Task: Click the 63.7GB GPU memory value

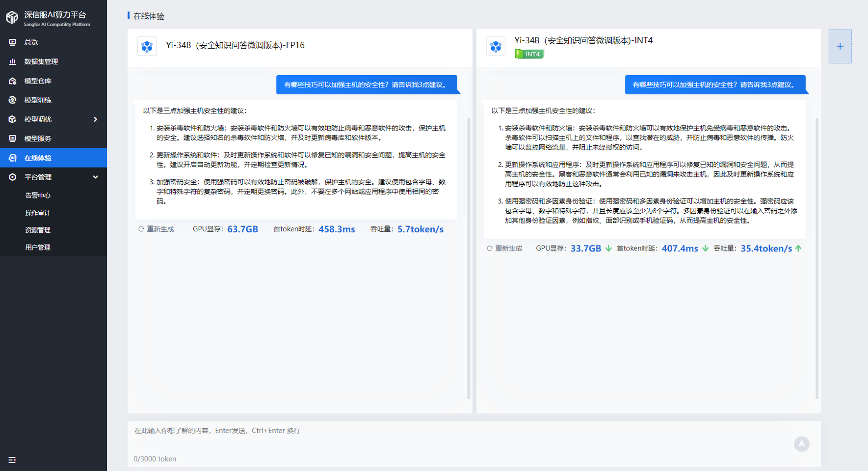Action: 243,229
